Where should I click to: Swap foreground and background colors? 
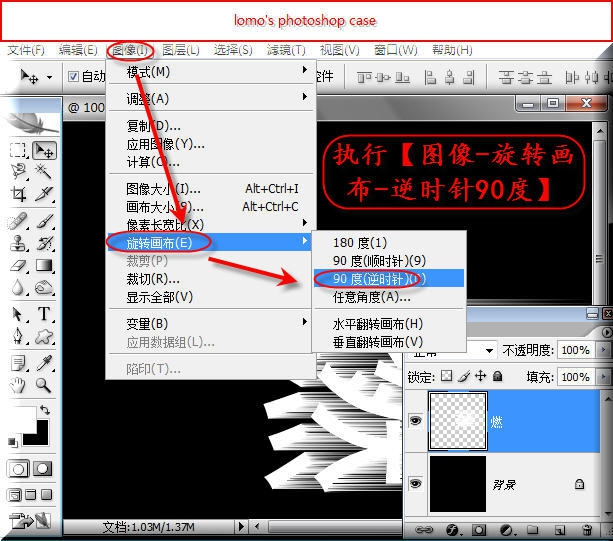point(45,410)
